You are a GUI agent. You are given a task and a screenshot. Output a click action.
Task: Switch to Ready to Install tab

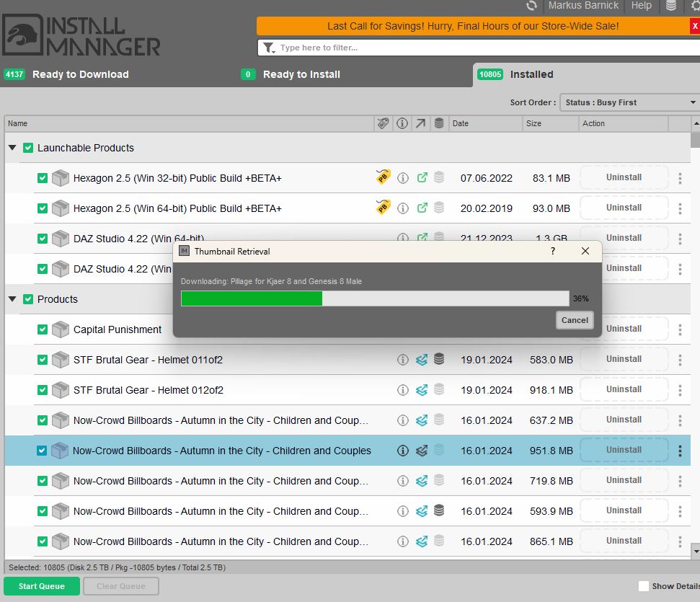(291, 74)
